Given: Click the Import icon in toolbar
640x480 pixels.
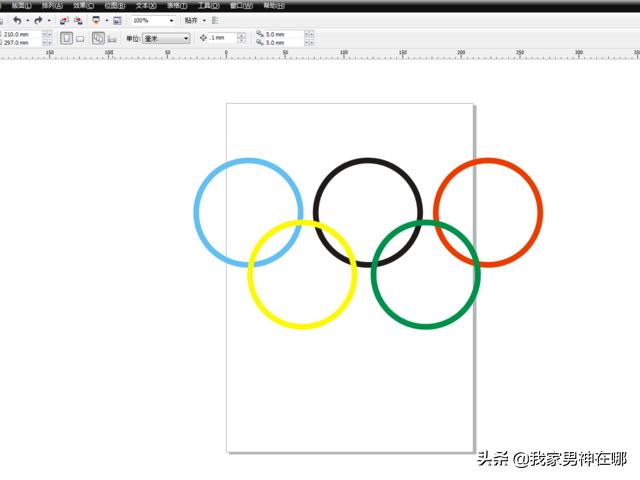Looking at the screenshot, I should pyautogui.click(x=64, y=20).
